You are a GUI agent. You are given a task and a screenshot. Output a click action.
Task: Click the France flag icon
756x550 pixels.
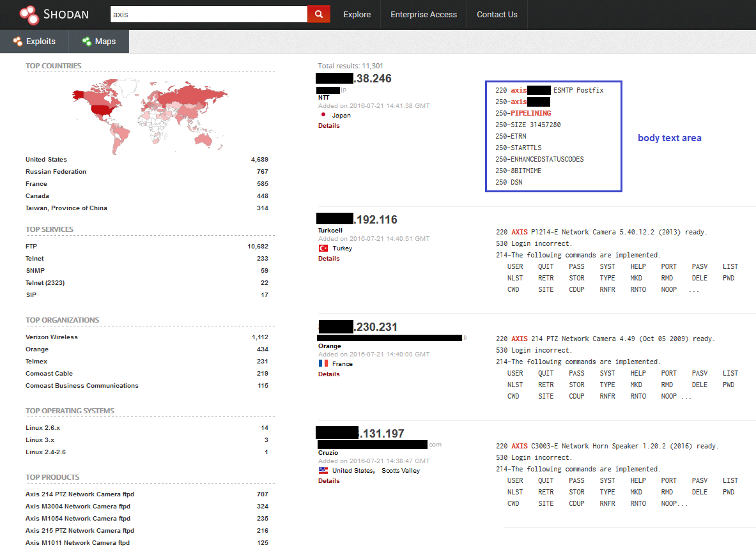323,363
